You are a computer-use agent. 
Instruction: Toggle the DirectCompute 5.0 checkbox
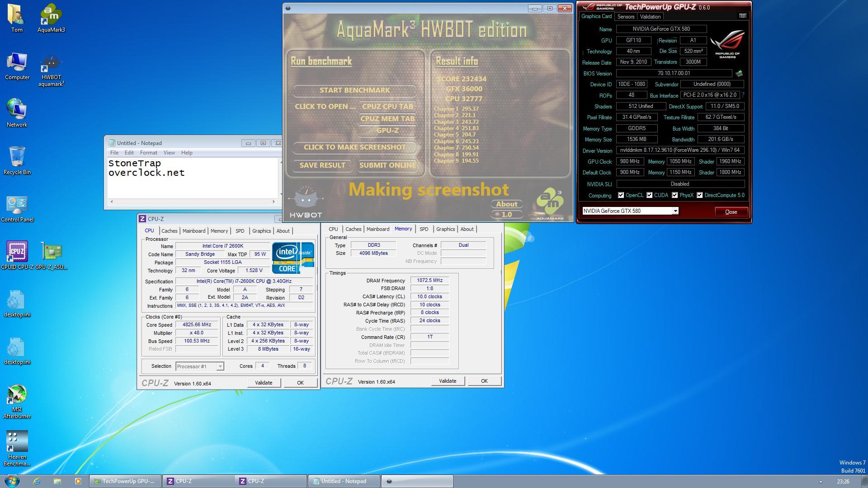[699, 195]
